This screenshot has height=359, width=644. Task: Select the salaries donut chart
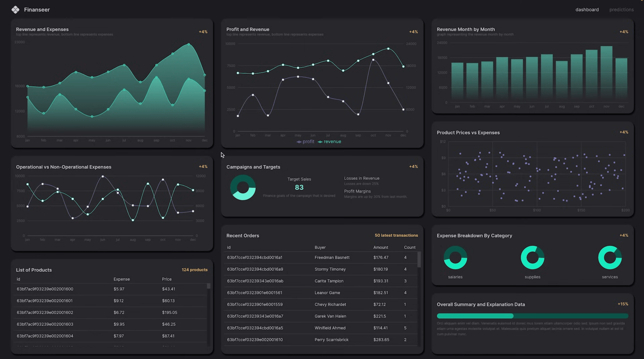455,258
